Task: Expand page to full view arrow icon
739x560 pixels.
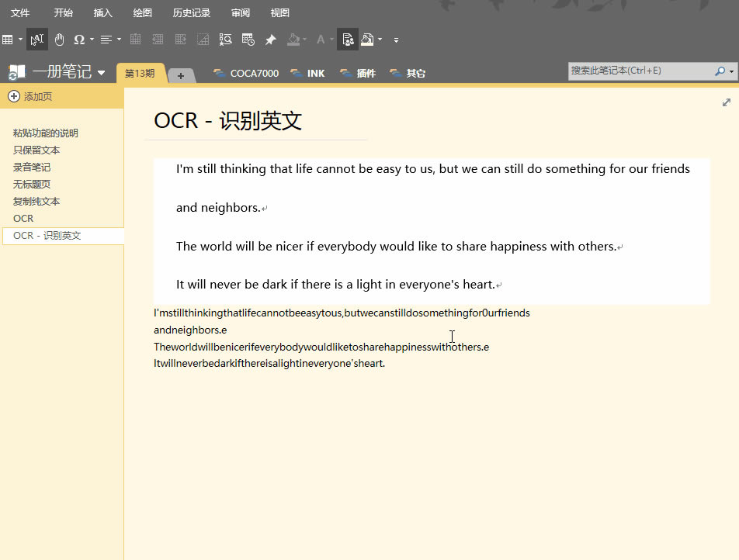Action: [727, 102]
